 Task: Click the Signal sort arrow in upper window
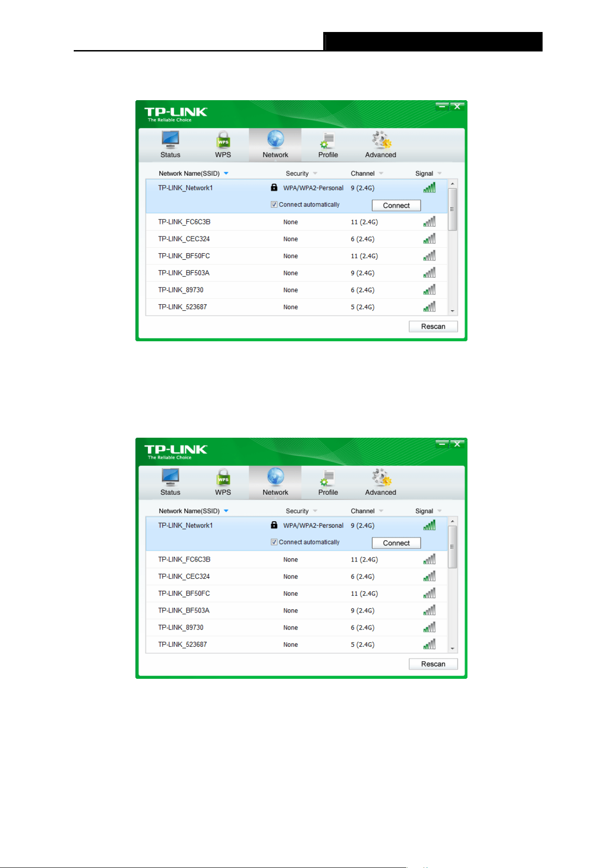tap(440, 173)
